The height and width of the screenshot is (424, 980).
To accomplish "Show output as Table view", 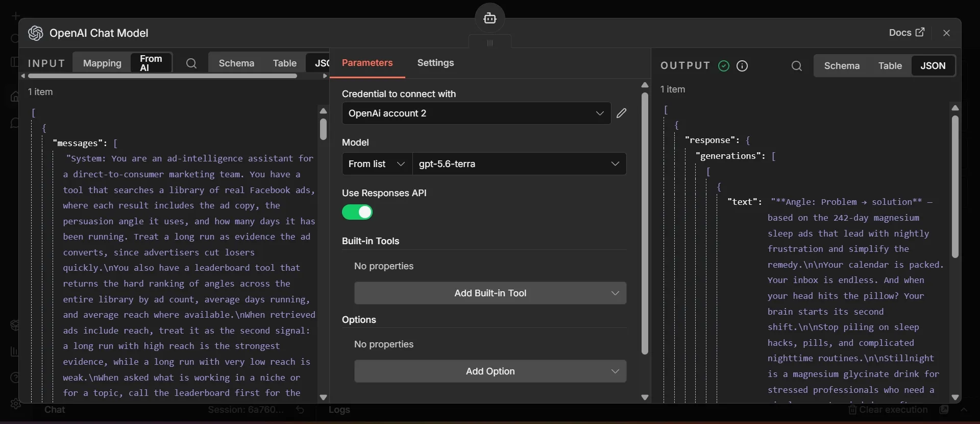I will [x=890, y=66].
